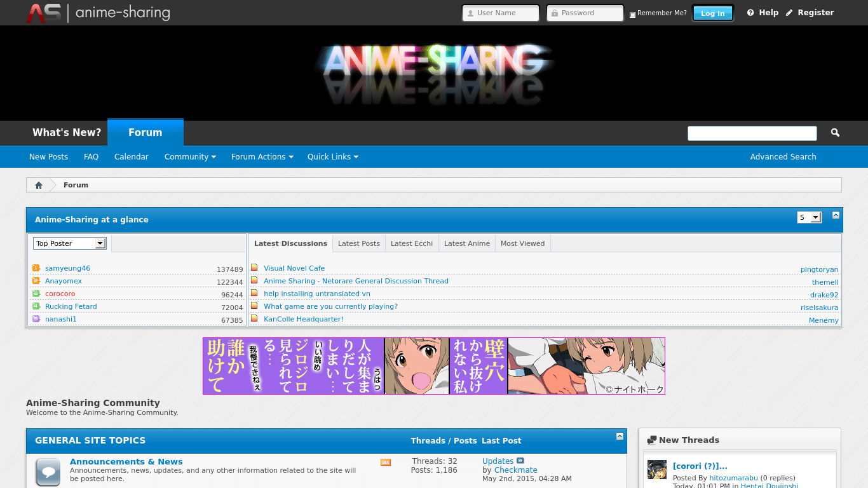Select the Forum main tab

pyautogui.click(x=146, y=132)
